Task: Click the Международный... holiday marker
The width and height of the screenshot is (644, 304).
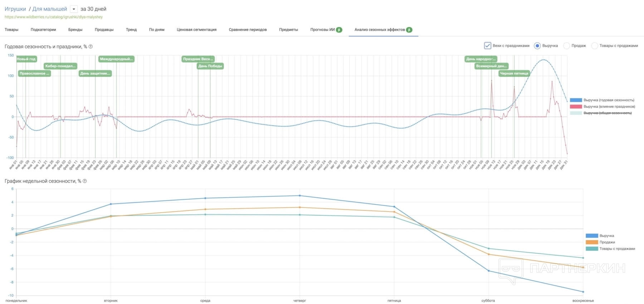Action: (116, 59)
